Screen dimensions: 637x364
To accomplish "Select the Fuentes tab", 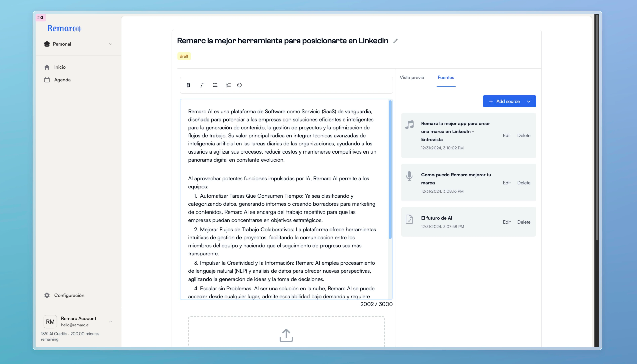I will [446, 77].
